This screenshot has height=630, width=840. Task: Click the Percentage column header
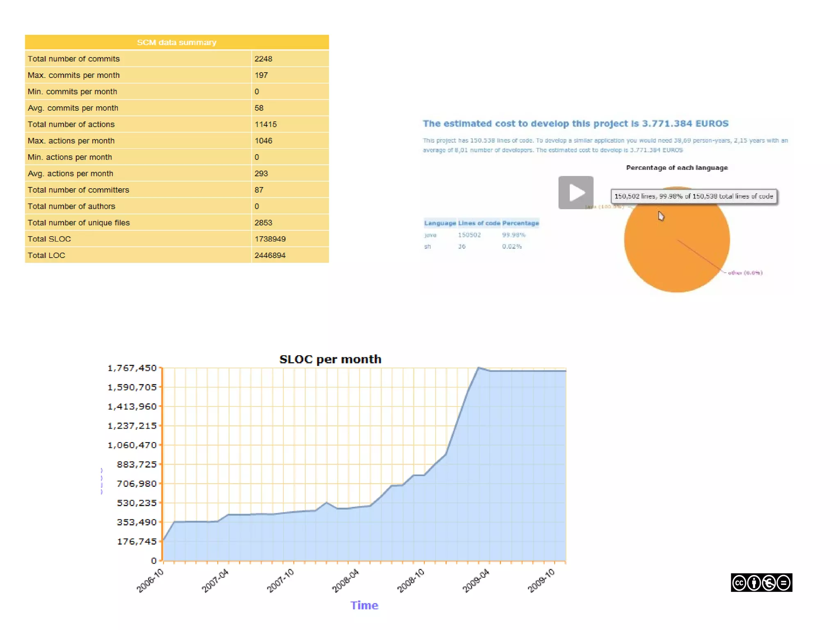coord(520,223)
